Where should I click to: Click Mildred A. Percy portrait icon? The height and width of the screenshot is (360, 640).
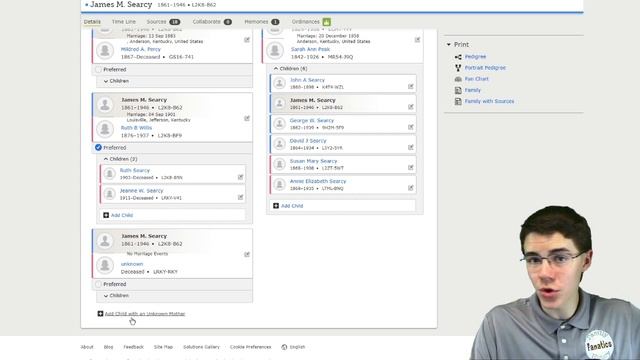tap(105, 51)
